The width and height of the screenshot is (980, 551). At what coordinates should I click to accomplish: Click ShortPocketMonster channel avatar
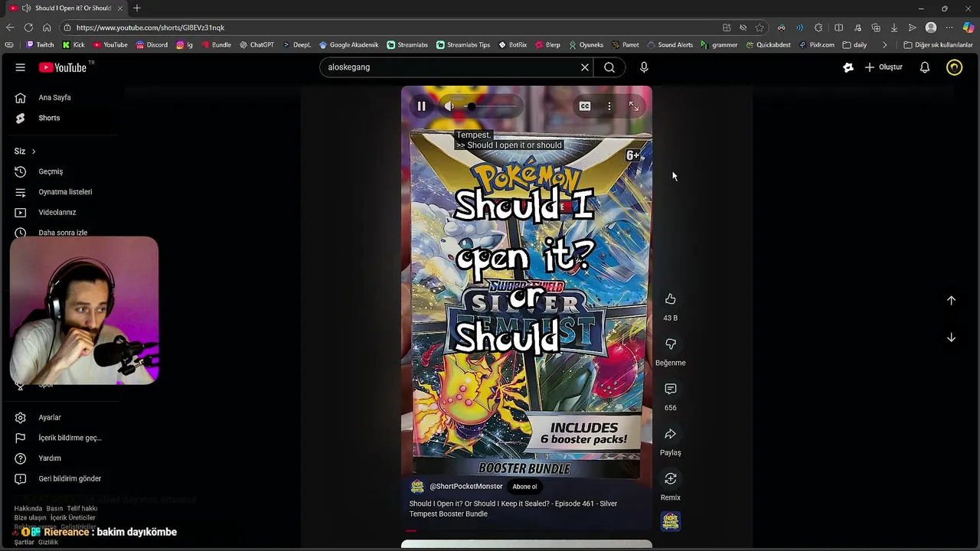point(417,487)
